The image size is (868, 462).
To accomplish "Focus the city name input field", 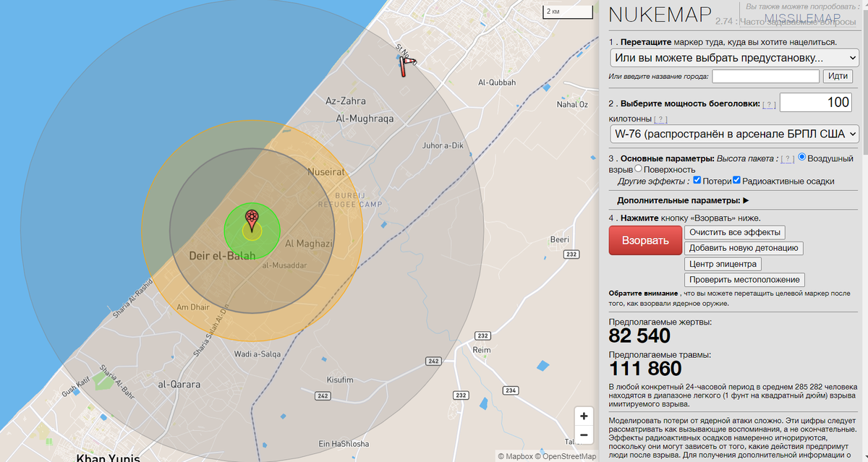I will pos(766,76).
